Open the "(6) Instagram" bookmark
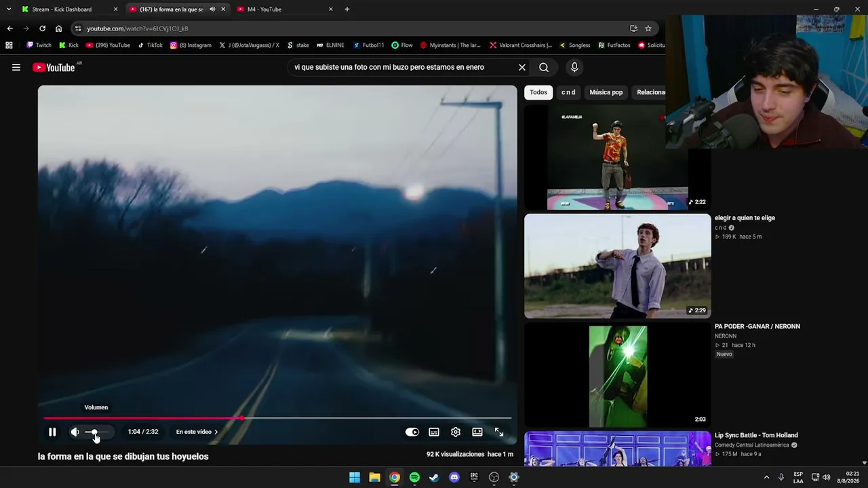 [x=191, y=45]
